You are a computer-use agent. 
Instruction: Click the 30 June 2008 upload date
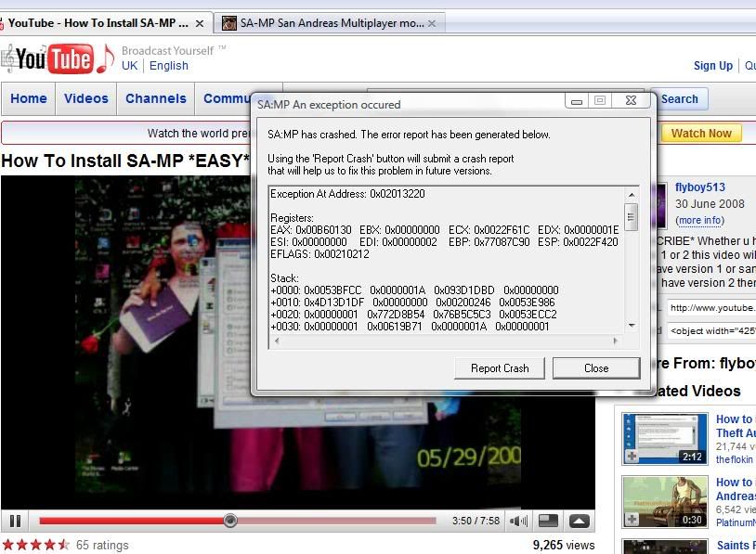point(710,204)
